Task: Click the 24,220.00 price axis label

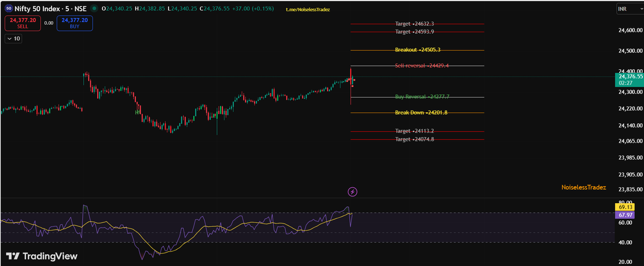Action: (631, 109)
